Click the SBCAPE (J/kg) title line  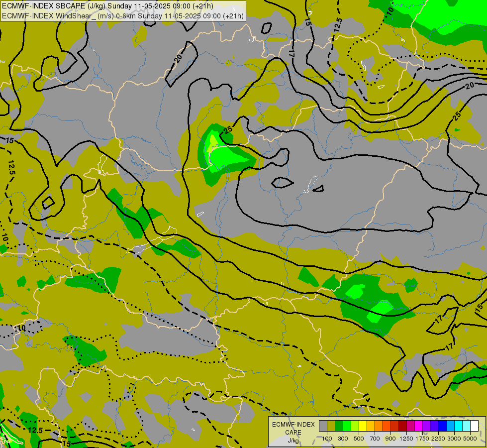[107, 6]
